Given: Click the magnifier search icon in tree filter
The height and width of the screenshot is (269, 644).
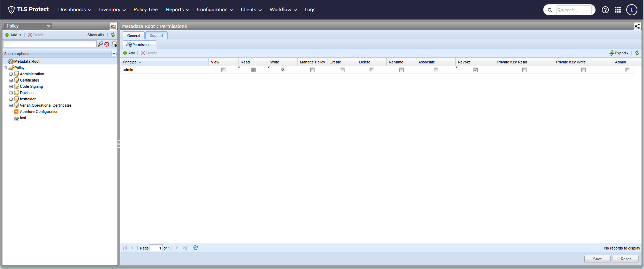Looking at the screenshot, I should click(x=100, y=44).
